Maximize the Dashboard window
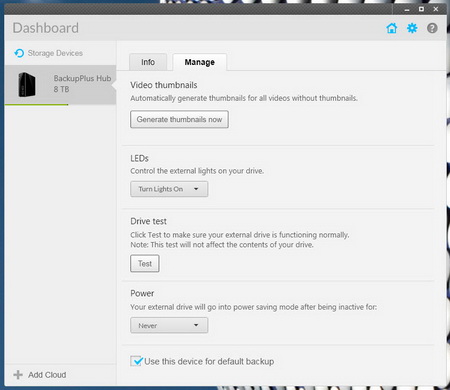Screen dimensions: 450x390 [421, 9]
